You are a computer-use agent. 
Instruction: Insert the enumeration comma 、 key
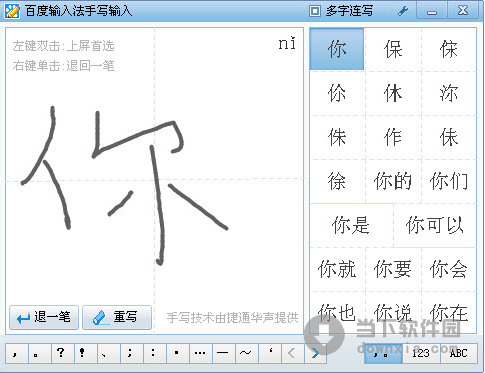coord(109,353)
